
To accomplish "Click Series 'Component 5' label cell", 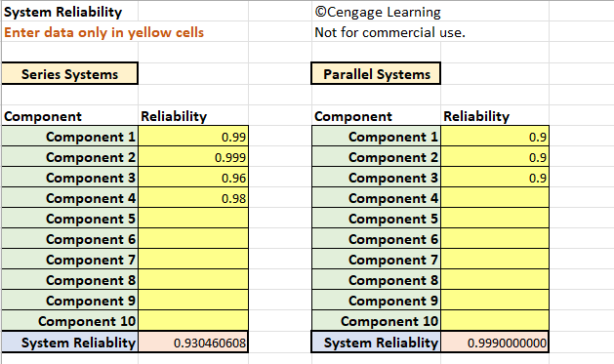I will pyautogui.click(x=69, y=219).
